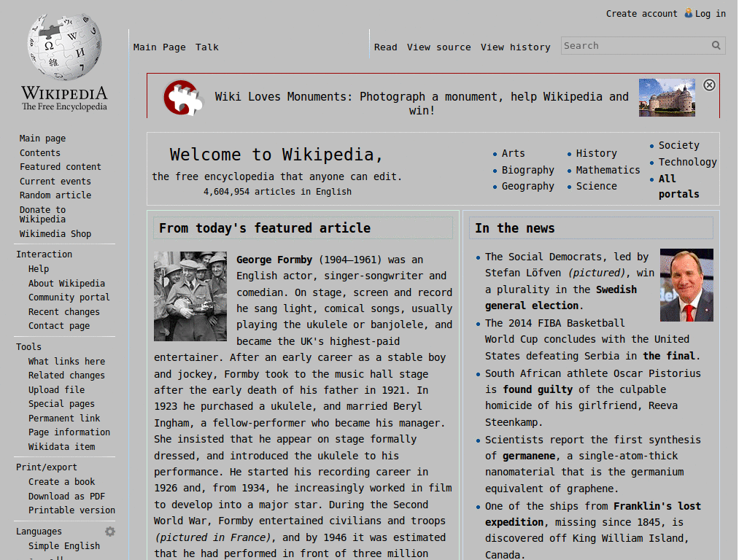Open the View history tab
Image resolution: width=747 pixels, height=560 pixels.
click(516, 47)
